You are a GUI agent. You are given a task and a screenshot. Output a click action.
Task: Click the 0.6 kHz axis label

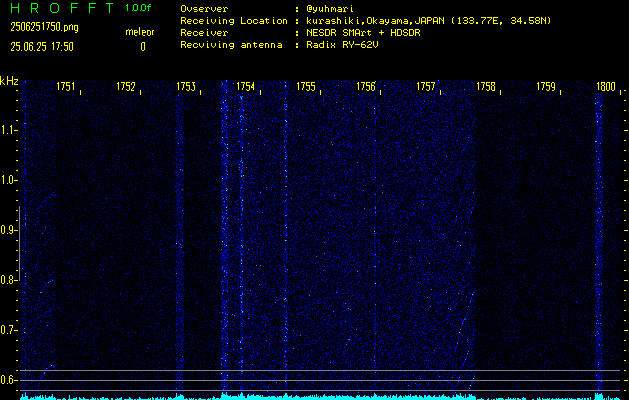tap(7, 380)
